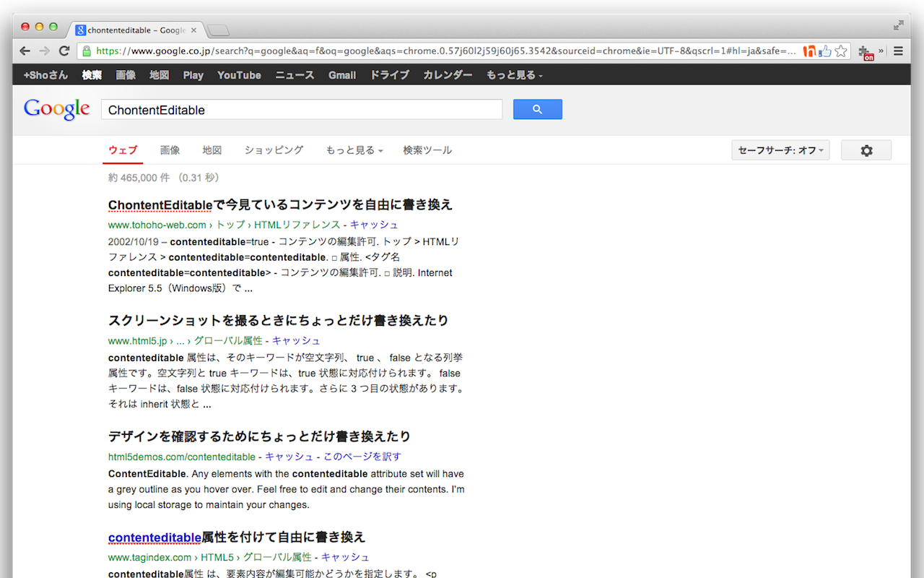The width and height of the screenshot is (924, 578).
Task: Click このページを訳す translate link
Action: [362, 457]
